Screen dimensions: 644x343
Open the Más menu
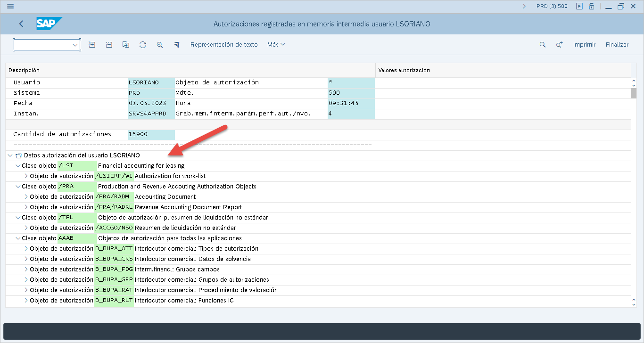pyautogui.click(x=276, y=45)
